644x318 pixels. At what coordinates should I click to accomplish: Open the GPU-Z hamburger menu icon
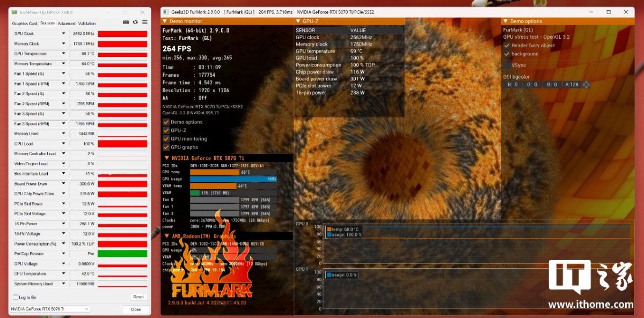(144, 23)
